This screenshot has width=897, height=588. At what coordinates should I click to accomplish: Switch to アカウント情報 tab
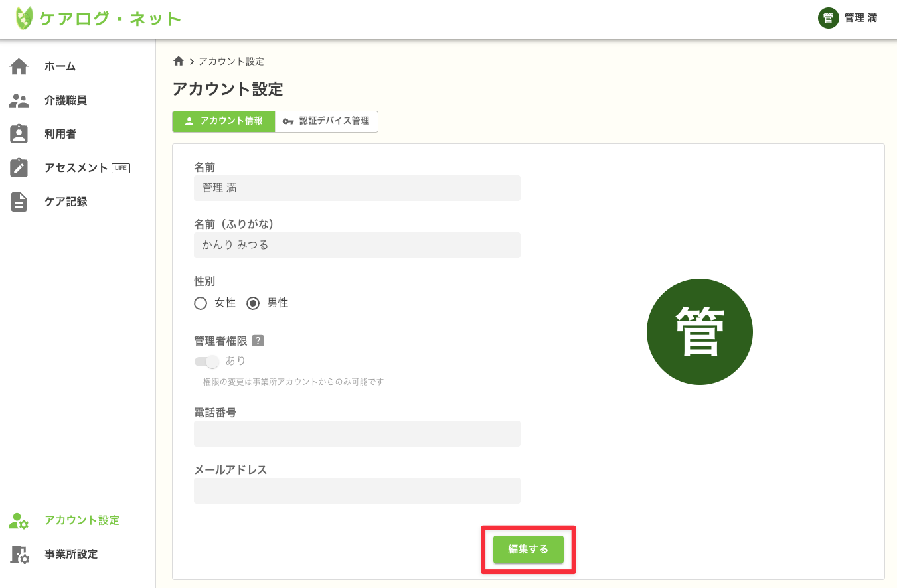(223, 121)
